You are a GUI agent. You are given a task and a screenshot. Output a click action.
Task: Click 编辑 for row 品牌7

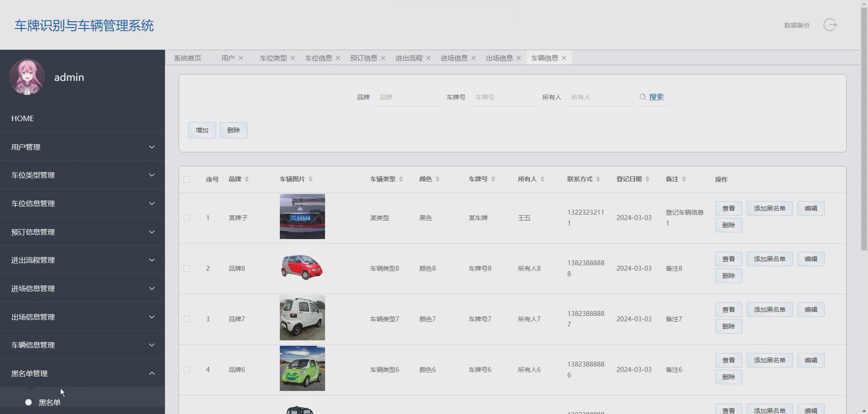(x=811, y=310)
